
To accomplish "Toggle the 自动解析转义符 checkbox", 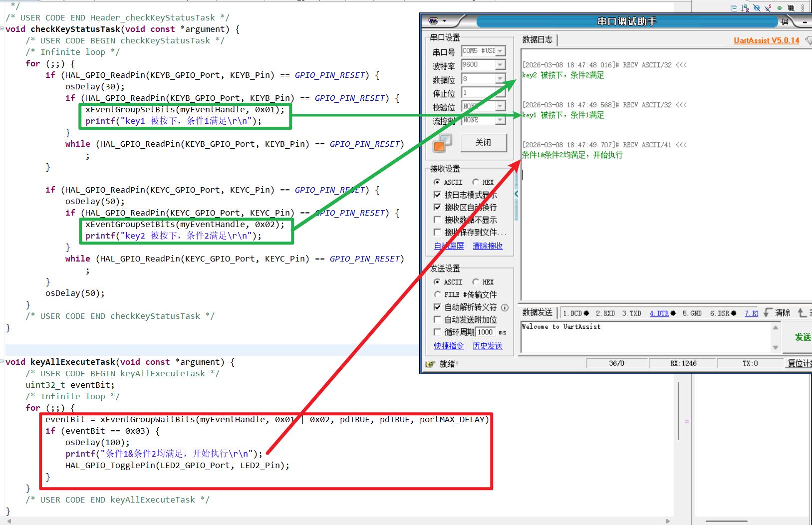I will coord(437,307).
